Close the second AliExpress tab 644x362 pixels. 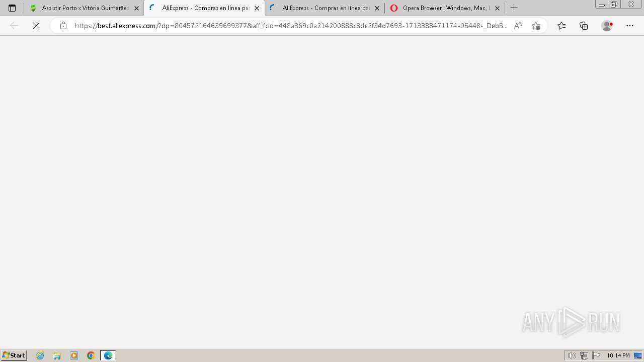click(377, 8)
